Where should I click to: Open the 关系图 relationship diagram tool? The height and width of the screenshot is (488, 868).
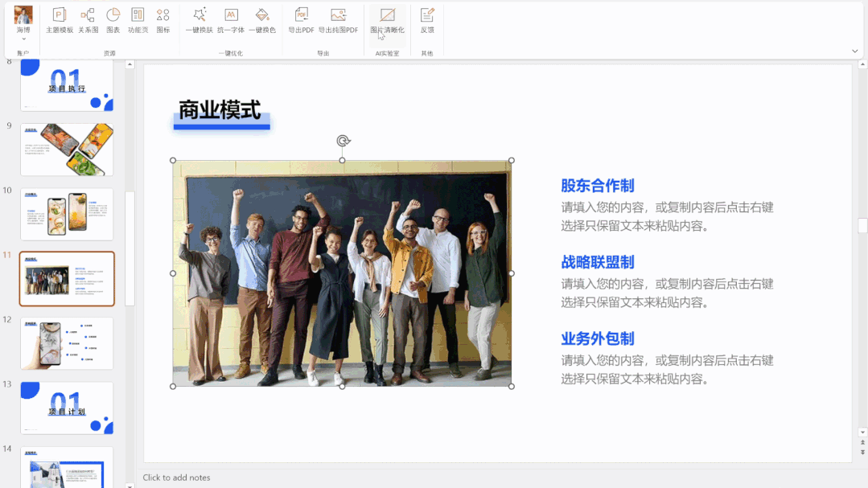88,20
